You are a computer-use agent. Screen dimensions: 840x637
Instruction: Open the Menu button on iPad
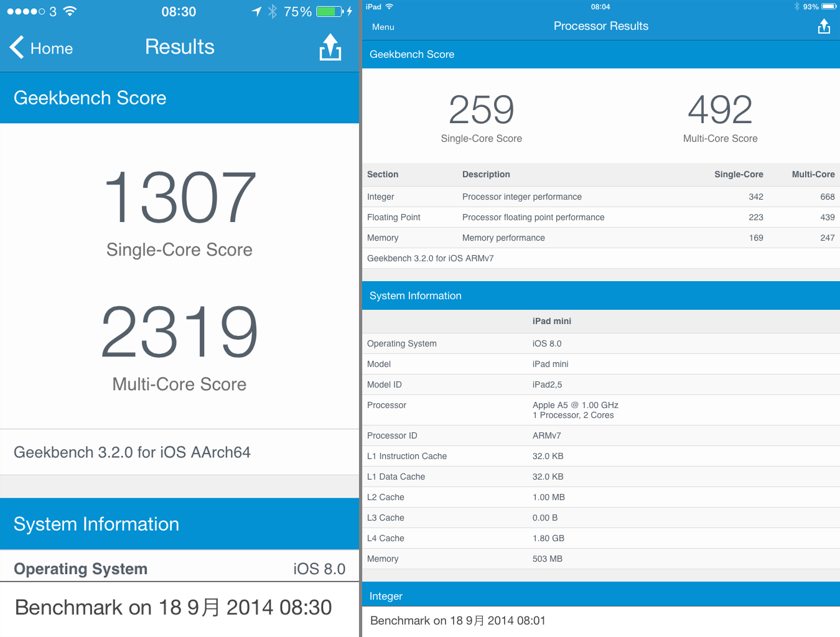click(383, 27)
